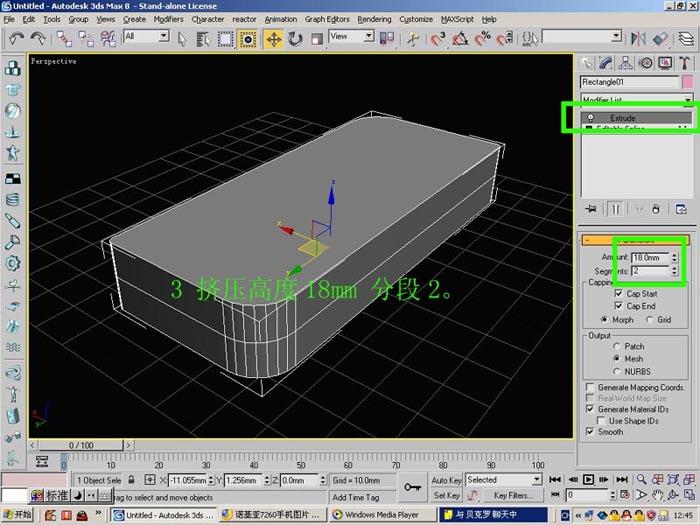700x525 pixels.
Task: Click the 0/100 time slider
Action: tap(81, 445)
